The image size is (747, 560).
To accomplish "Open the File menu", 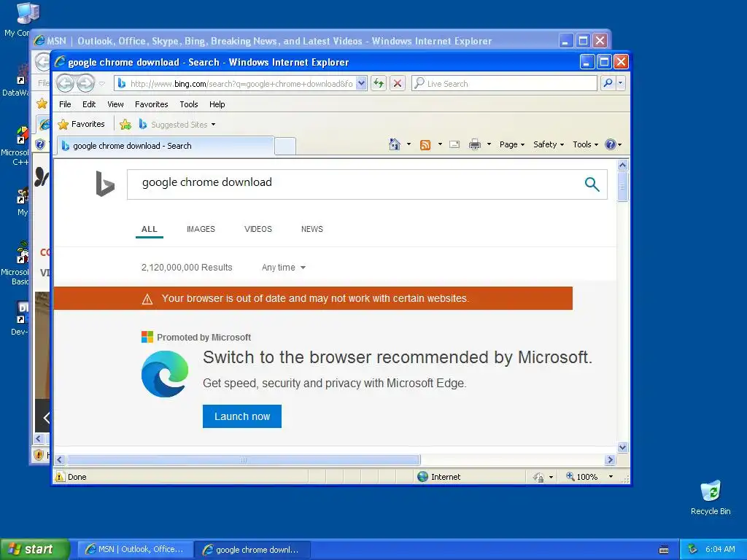I will 65,104.
